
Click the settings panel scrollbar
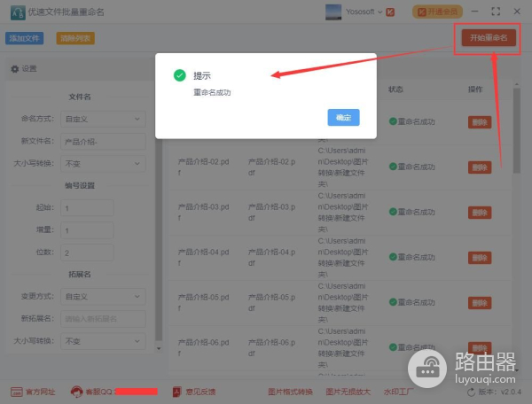[x=159, y=239]
